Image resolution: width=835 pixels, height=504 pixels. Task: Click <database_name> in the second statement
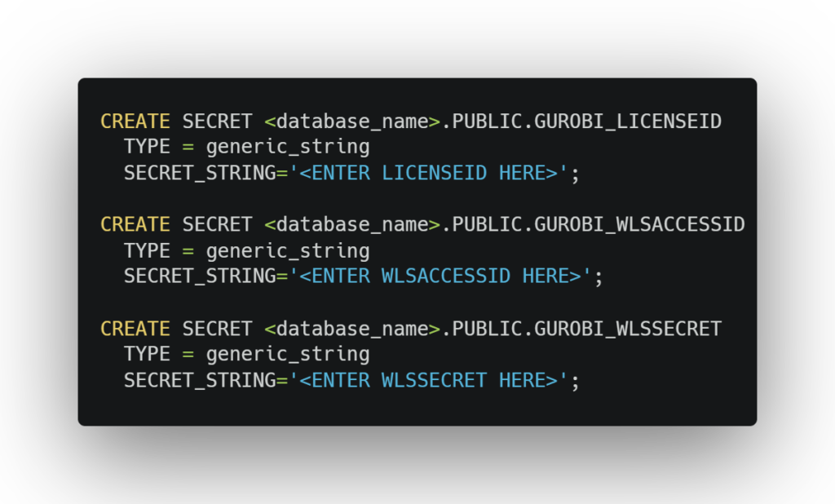352,225
